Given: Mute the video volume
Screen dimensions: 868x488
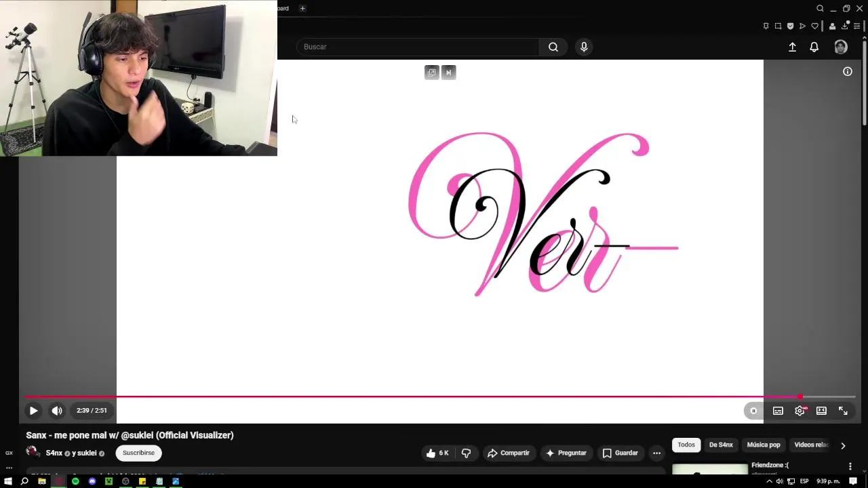Looking at the screenshot, I should [x=57, y=410].
